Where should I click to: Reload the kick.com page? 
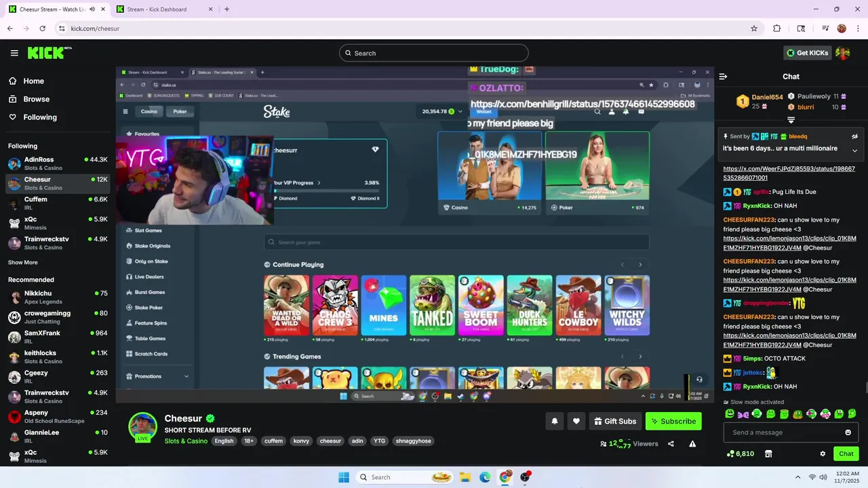click(42, 28)
